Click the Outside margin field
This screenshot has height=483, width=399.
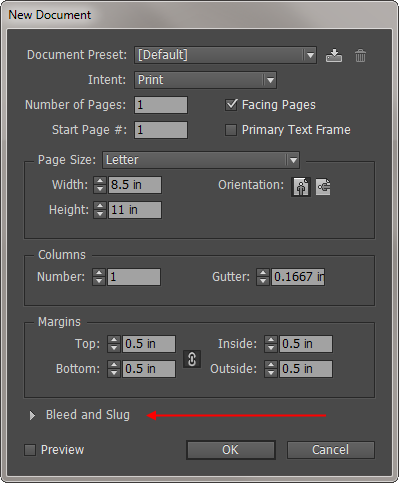(306, 369)
